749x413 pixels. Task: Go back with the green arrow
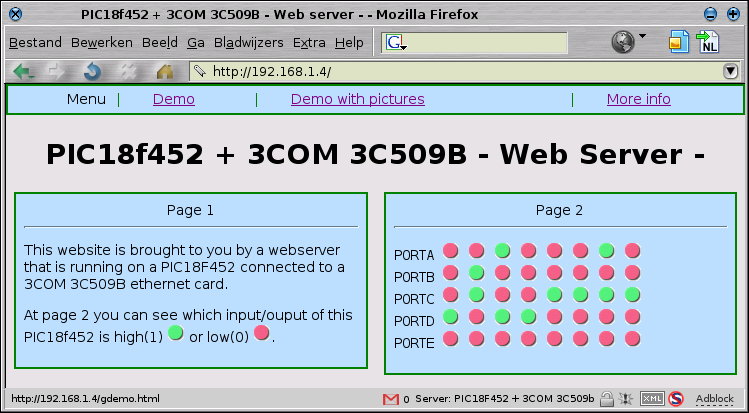coord(22,72)
